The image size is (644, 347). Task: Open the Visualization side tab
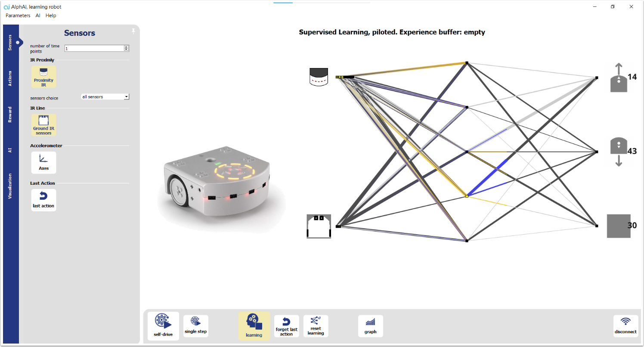click(x=11, y=186)
